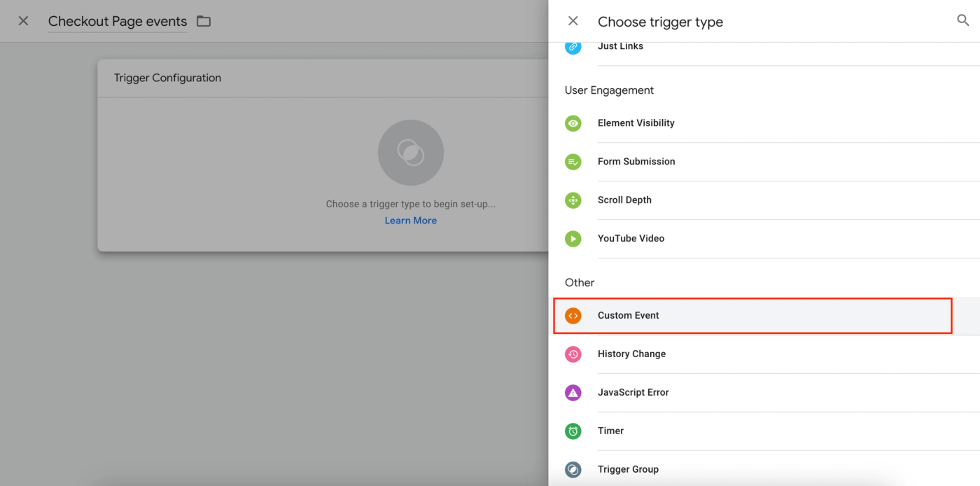This screenshot has height=486, width=980.
Task: Click 'Choose a trigger type to begin set-up' text
Action: [411, 204]
